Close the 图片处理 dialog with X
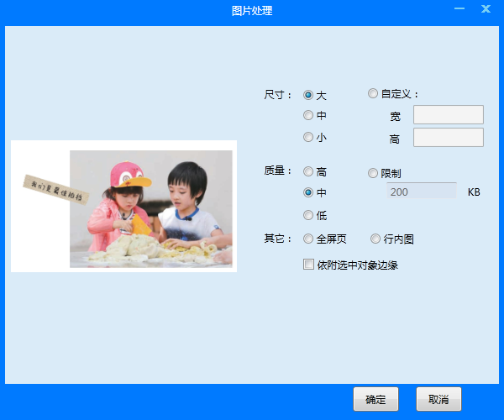This screenshot has height=420, width=504. point(486,9)
